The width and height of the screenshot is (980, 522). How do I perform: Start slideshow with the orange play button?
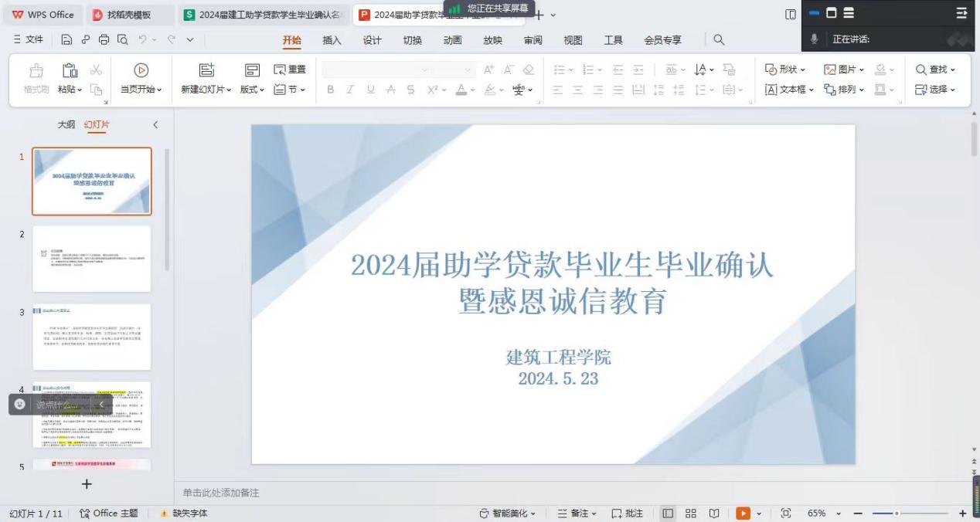click(743, 514)
